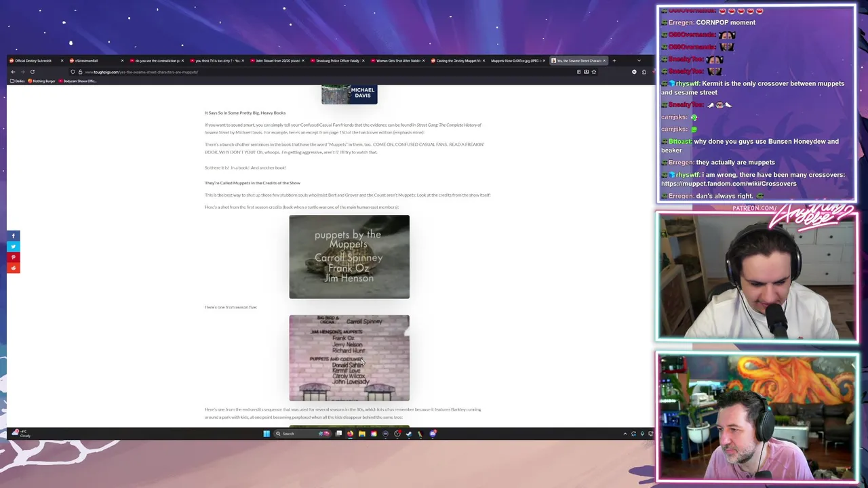Screen dimensions: 868x488
Task: Close the Official Destiny Subreddit tab
Action: (x=62, y=60)
